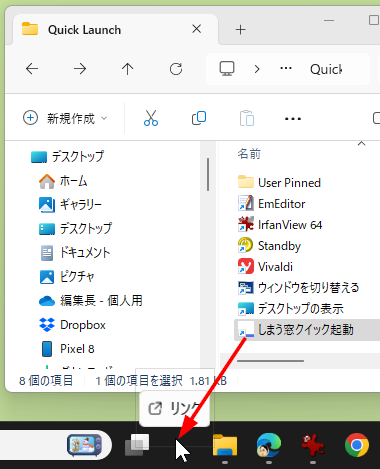The image size is (380, 469).
Task: Click the Quick breadcrumb in address bar
Action: pos(326,69)
